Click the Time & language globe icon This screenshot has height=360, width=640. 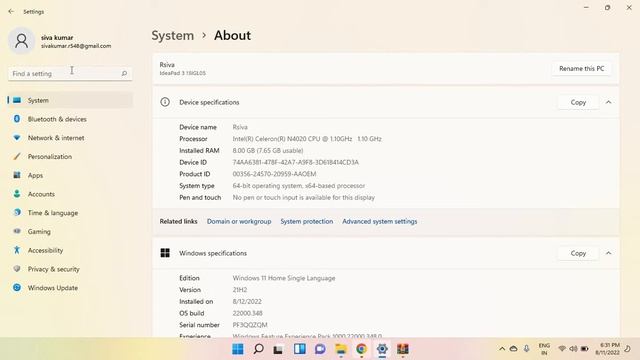[x=17, y=212]
